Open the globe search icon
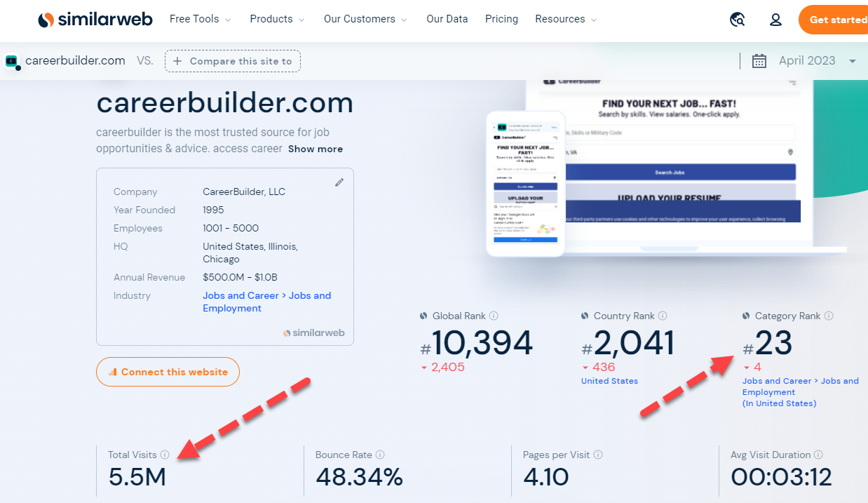 pos(737,20)
